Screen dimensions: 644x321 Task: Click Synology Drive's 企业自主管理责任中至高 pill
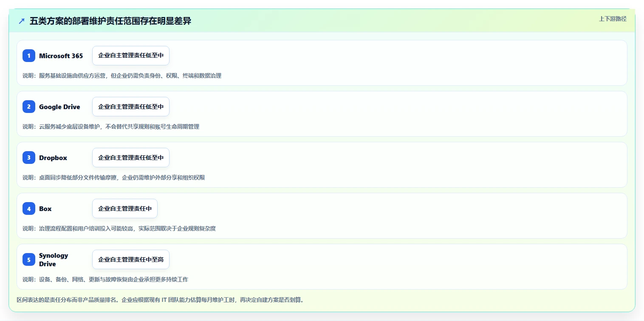[131, 259]
